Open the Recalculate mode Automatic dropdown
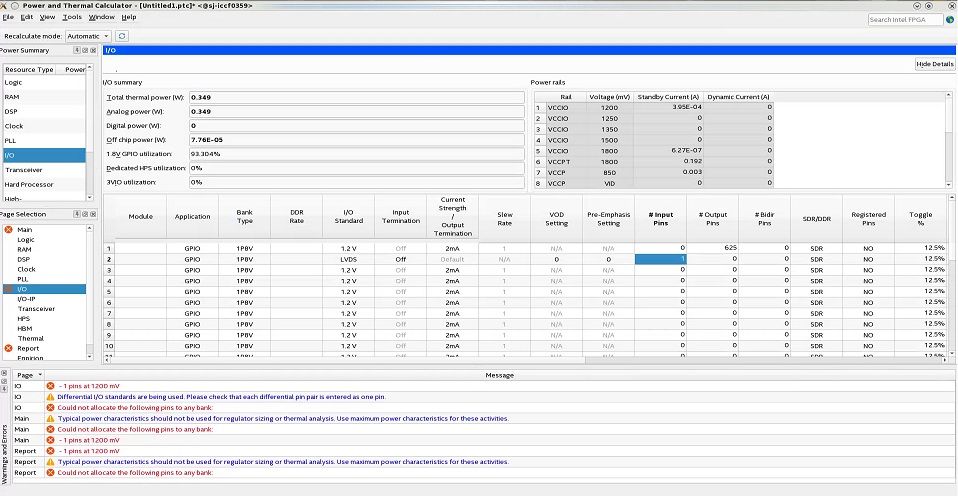Screen dimensions: 958x496 [x=89, y=36]
